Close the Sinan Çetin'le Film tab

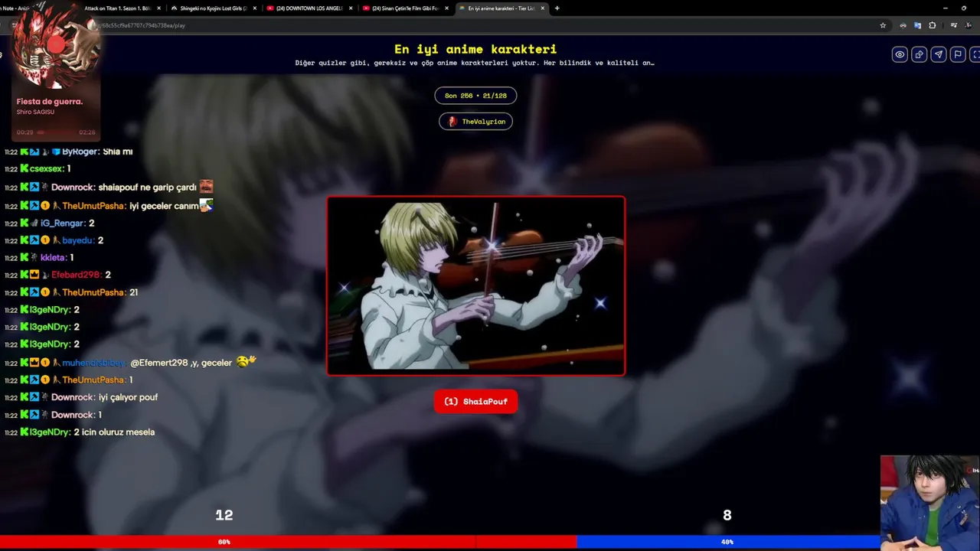click(446, 8)
